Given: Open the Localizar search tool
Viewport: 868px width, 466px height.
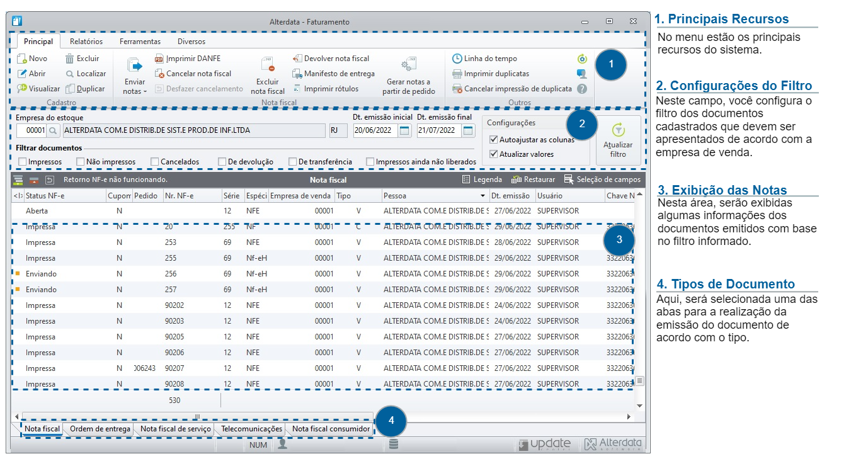Looking at the screenshot, I should (x=86, y=74).
